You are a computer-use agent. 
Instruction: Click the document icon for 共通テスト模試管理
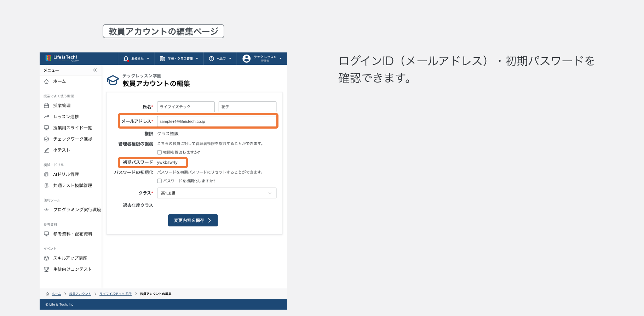46,186
